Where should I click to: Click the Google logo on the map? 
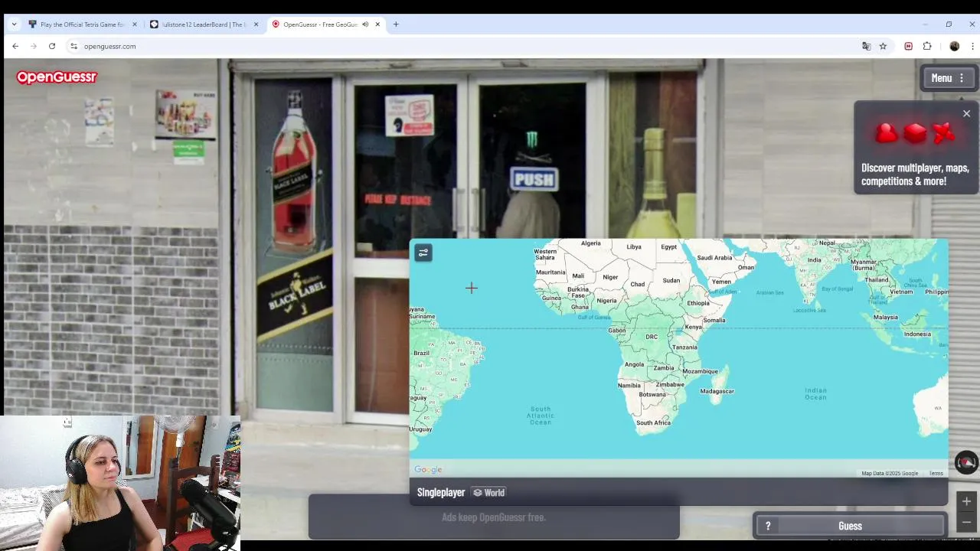coord(428,470)
